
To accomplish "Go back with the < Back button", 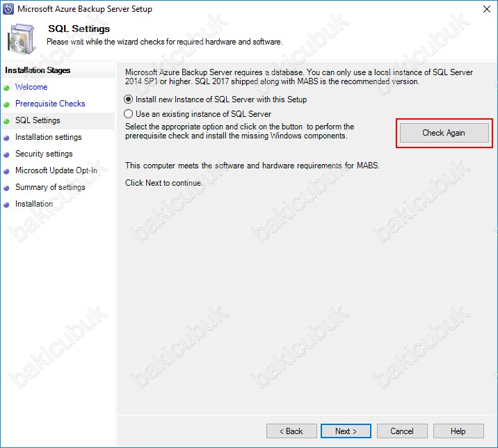I will click(291, 431).
